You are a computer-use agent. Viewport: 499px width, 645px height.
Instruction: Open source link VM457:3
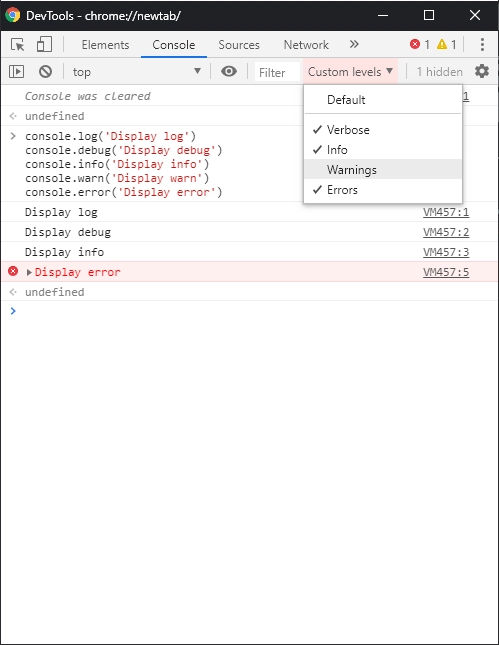[446, 252]
